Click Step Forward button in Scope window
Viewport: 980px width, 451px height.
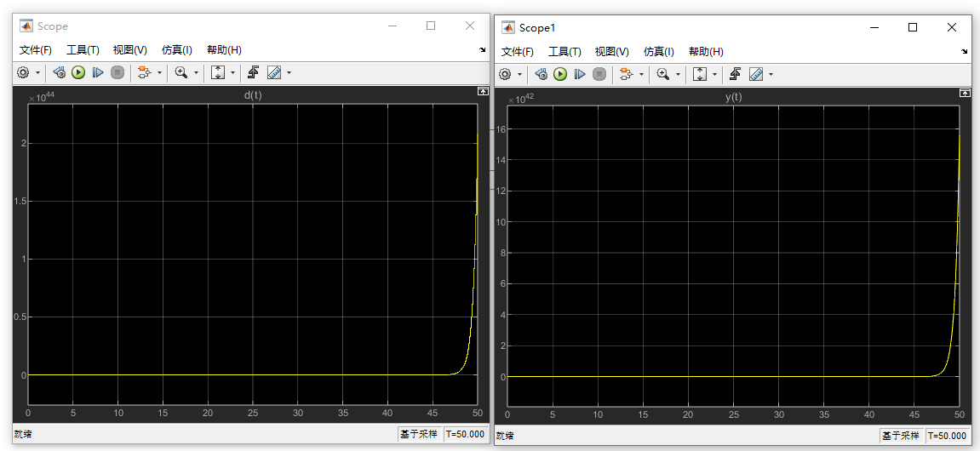click(x=98, y=72)
